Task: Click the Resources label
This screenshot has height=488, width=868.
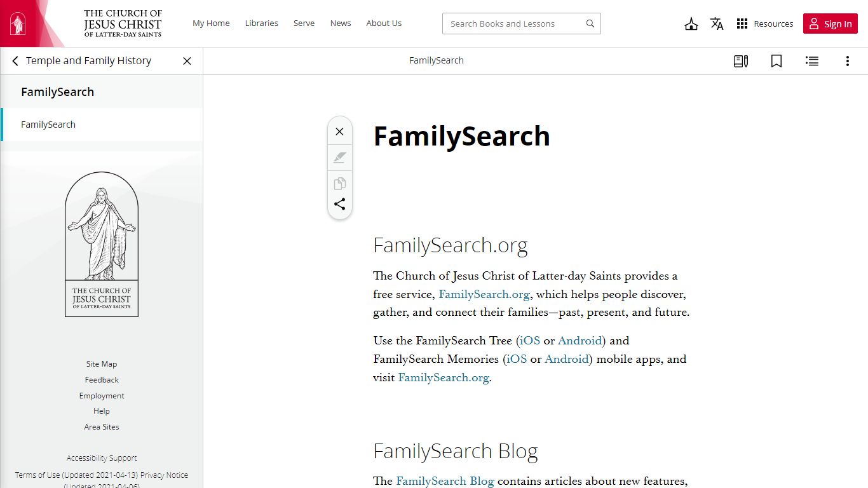Action: 773,24
